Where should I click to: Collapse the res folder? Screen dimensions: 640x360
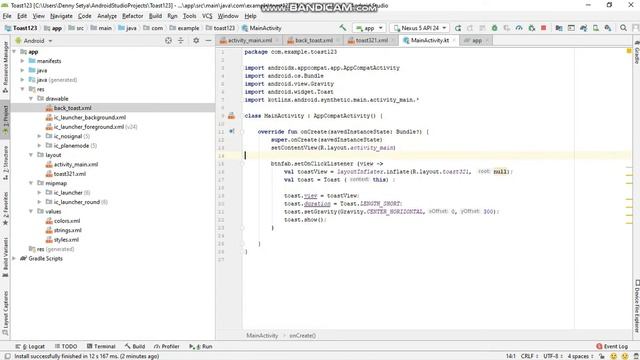point(22,89)
